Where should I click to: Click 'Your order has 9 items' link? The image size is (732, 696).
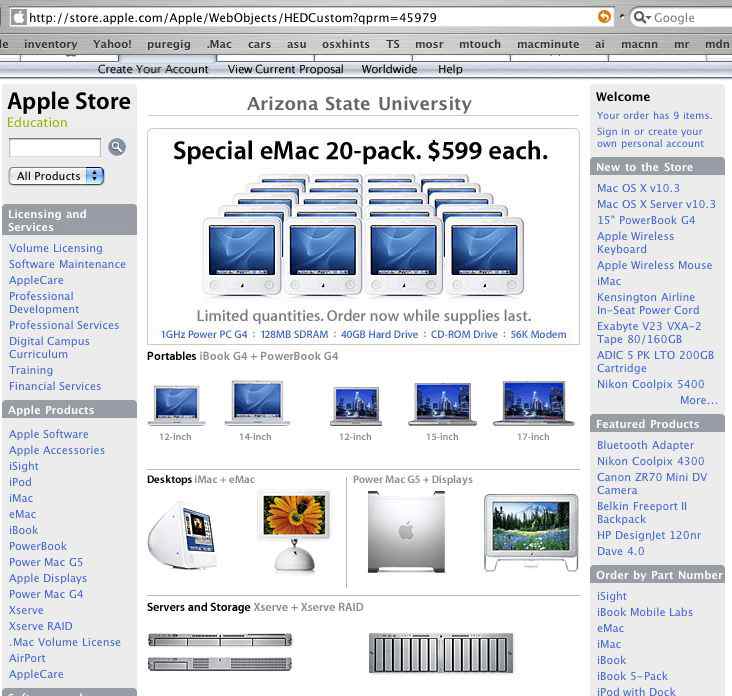(654, 115)
